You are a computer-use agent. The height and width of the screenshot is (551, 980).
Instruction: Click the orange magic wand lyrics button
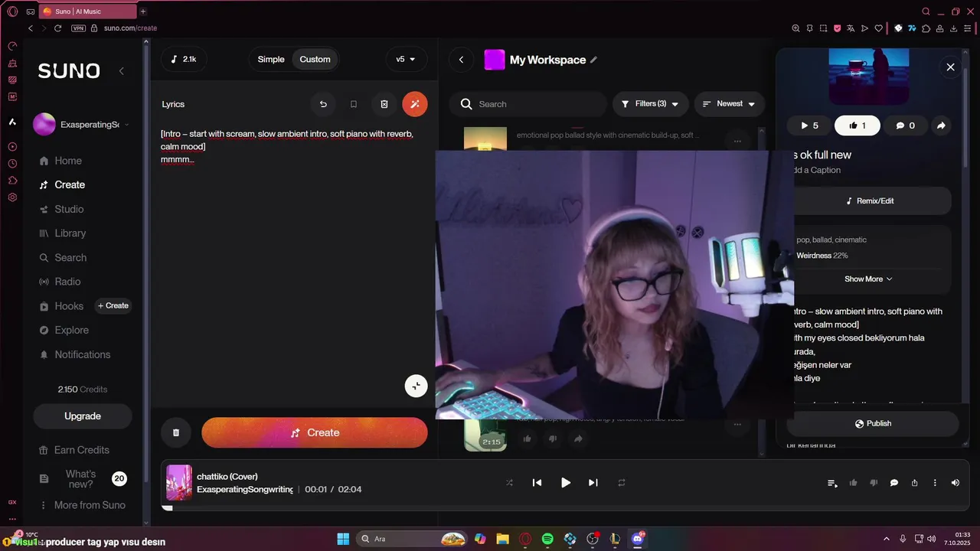[415, 104]
